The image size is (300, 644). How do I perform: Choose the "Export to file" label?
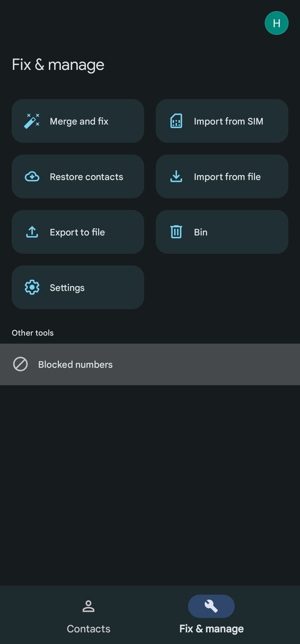click(x=77, y=232)
